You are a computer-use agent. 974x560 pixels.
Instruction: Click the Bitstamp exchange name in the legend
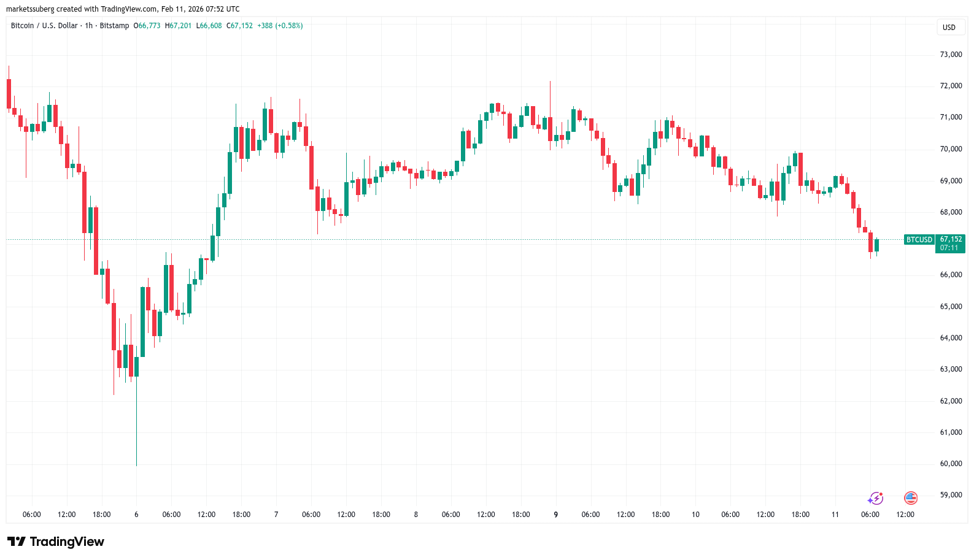(114, 26)
